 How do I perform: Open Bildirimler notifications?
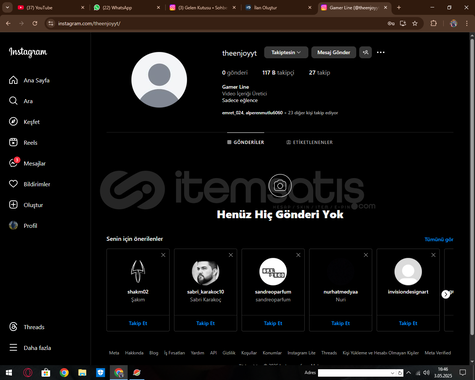[x=29, y=184]
